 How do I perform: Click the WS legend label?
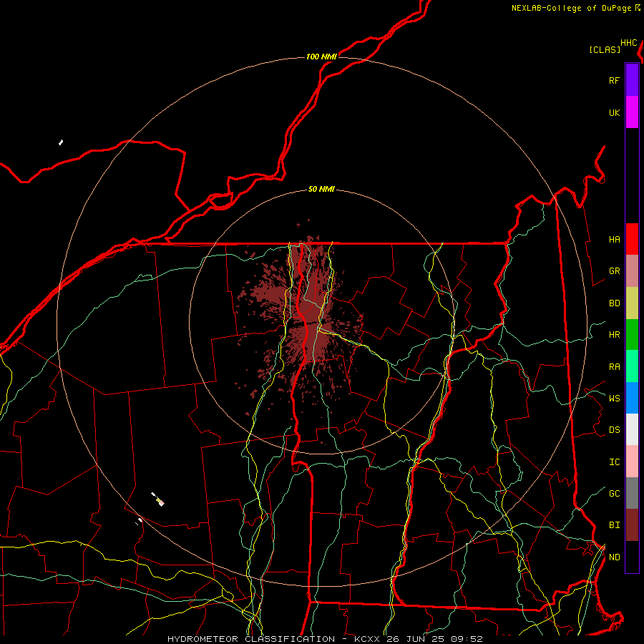pyautogui.click(x=614, y=398)
